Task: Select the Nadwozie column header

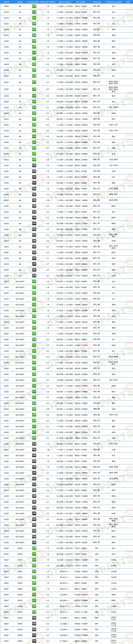Action: pos(97,2)
